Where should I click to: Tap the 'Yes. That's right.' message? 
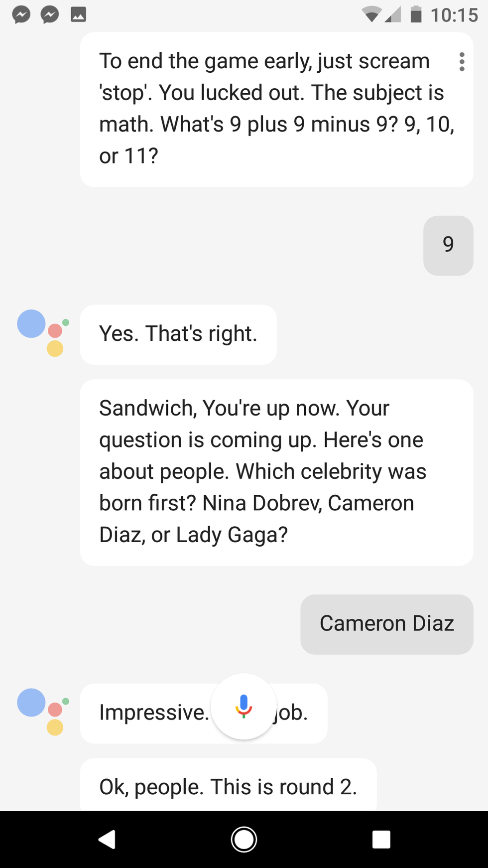(x=178, y=334)
